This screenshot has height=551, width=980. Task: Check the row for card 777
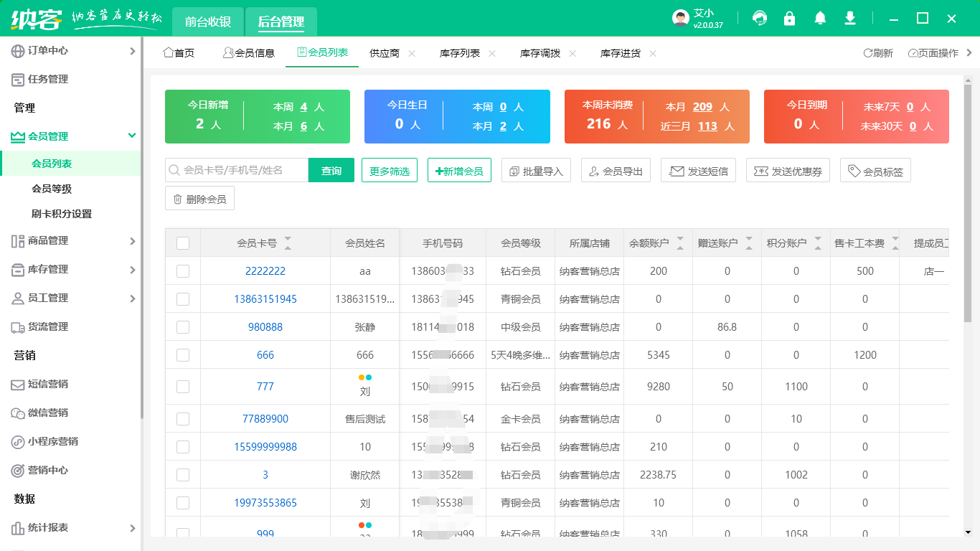183,387
